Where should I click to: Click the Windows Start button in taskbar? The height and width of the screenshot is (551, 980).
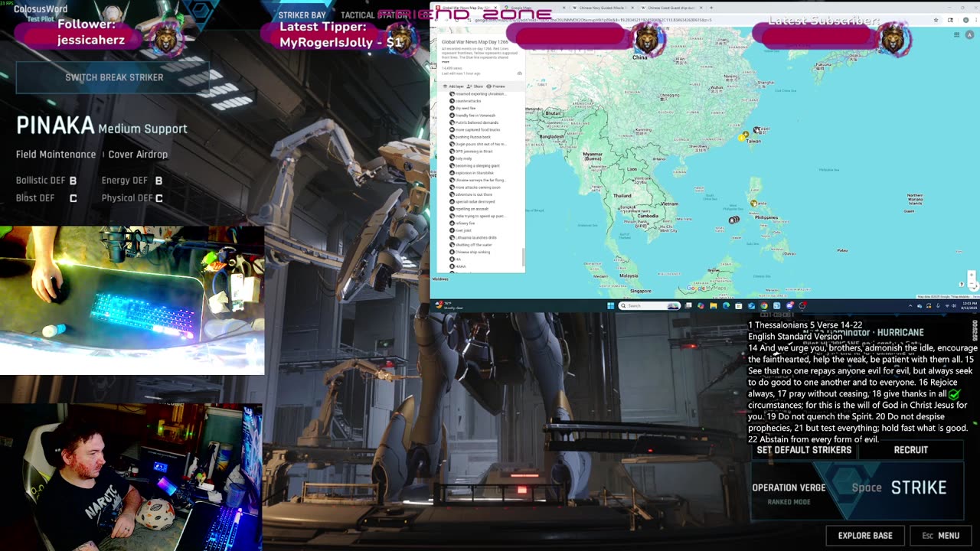click(x=610, y=306)
